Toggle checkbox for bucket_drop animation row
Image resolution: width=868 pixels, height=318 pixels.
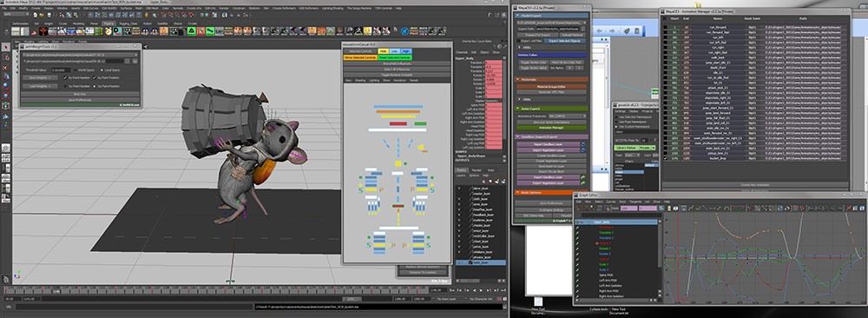[665, 158]
